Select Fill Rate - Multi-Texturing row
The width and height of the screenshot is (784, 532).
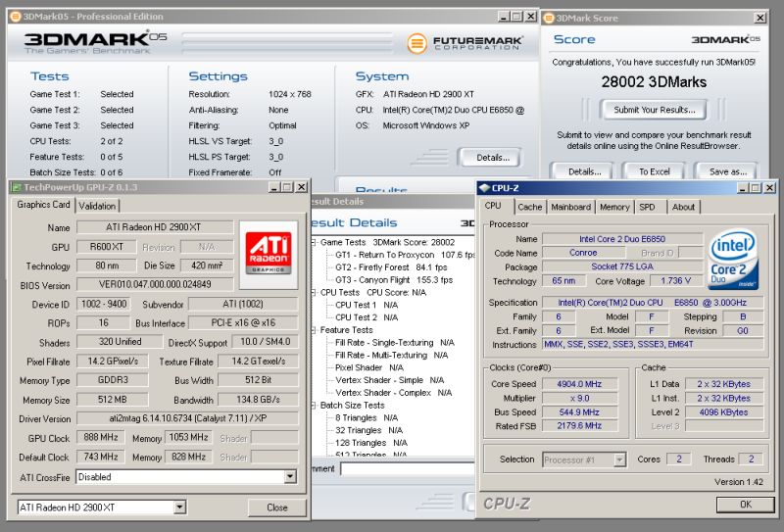tap(391, 355)
